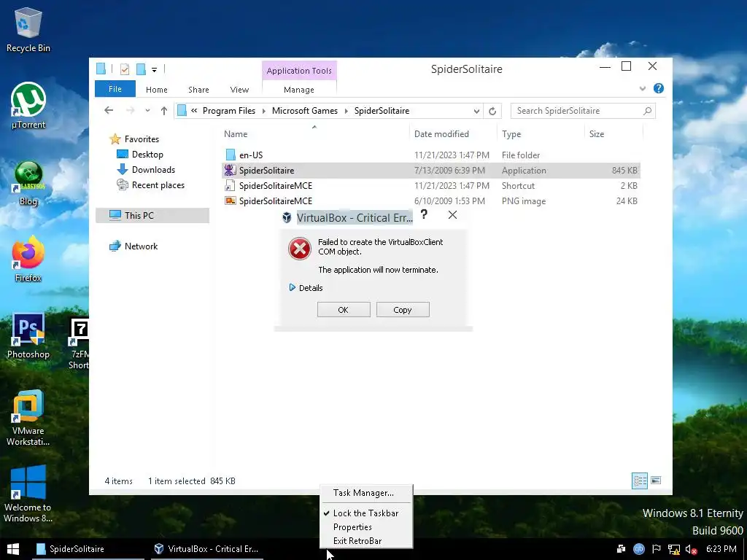Viewport: 747px width, 560px height.
Task: Launch µTorrent from the desktop
Action: tap(28, 106)
